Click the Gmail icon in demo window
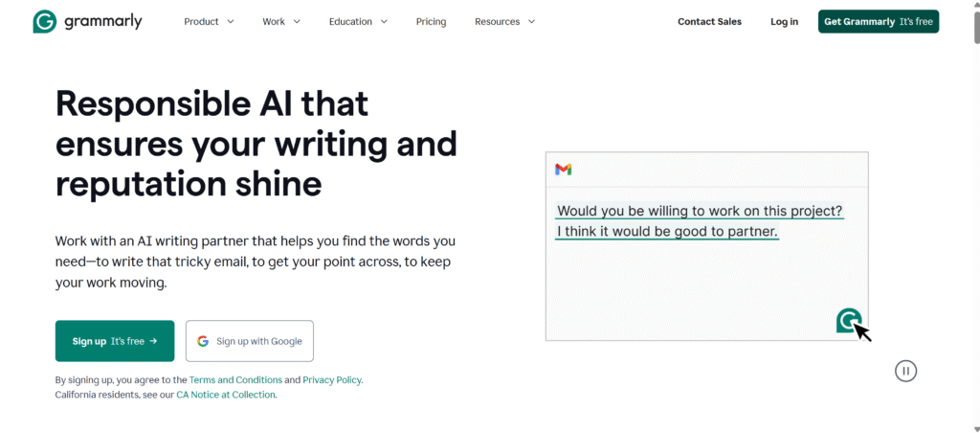Screen dimensions: 980x433 point(564,170)
